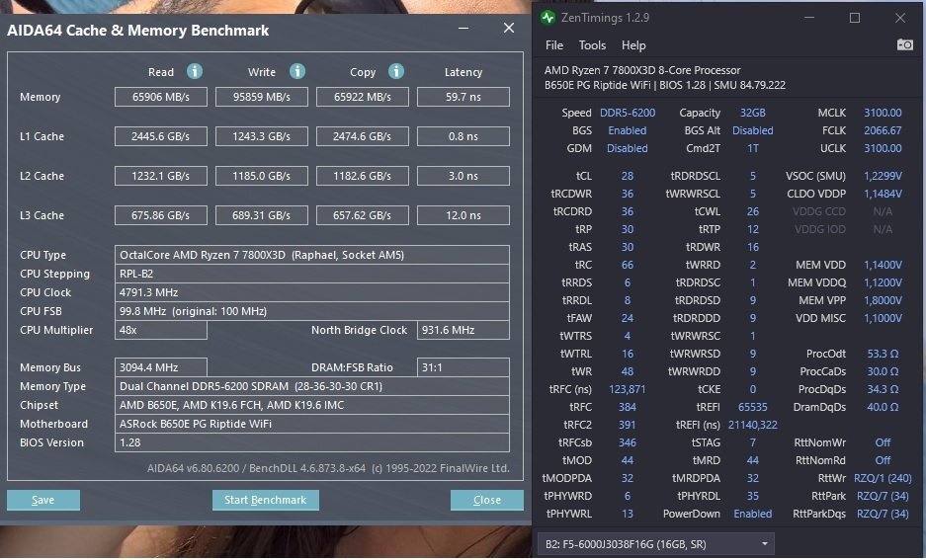Click the ProcOdt value 53.3 Ω

tap(883, 354)
